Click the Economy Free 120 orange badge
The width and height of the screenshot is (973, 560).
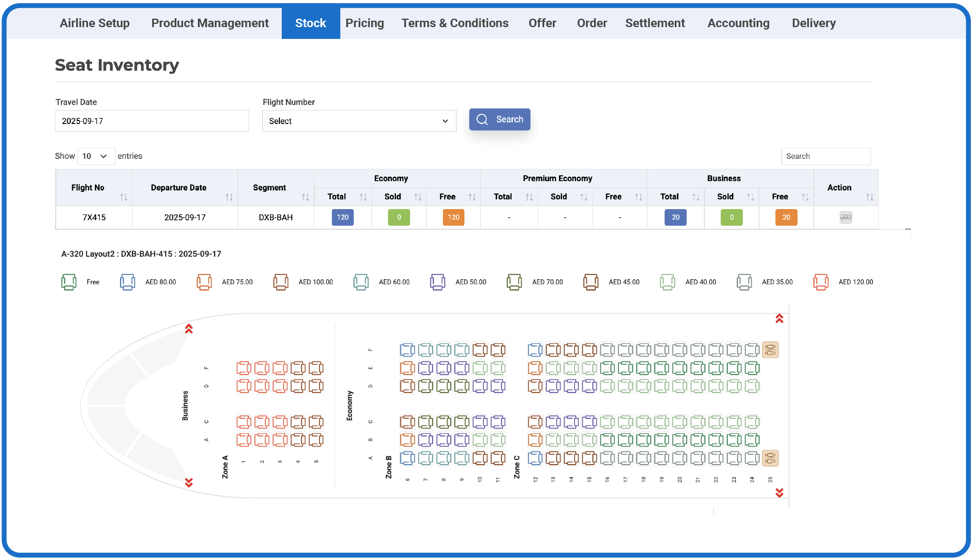click(x=453, y=218)
